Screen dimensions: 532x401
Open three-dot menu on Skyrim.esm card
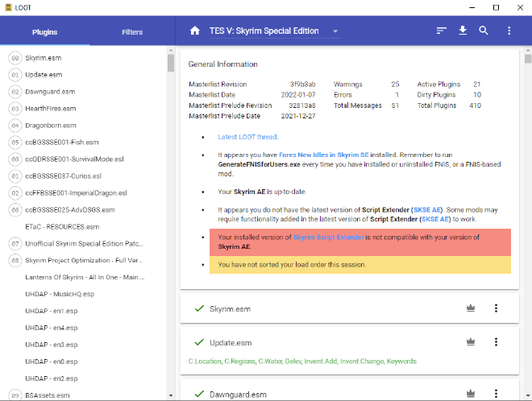[x=496, y=308]
